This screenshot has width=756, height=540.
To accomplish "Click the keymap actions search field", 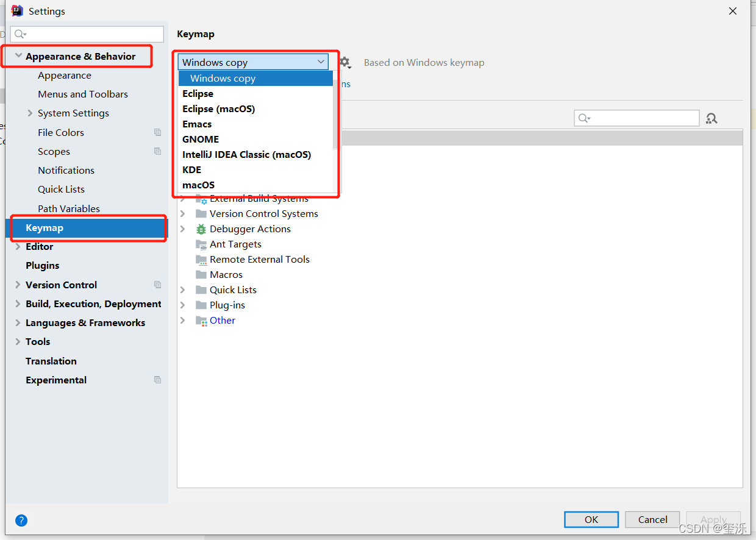I will point(637,118).
